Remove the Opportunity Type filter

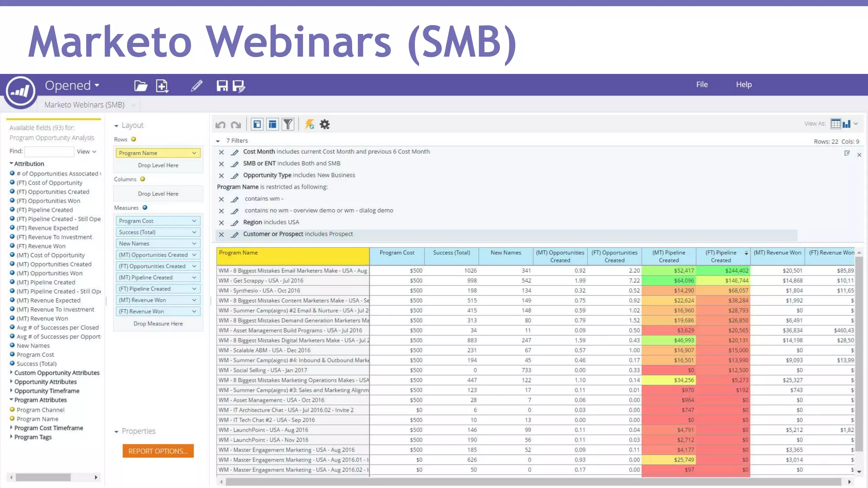click(221, 176)
